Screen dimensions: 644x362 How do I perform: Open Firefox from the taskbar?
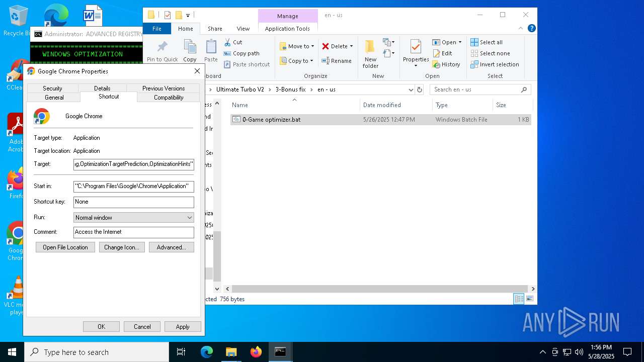256,352
